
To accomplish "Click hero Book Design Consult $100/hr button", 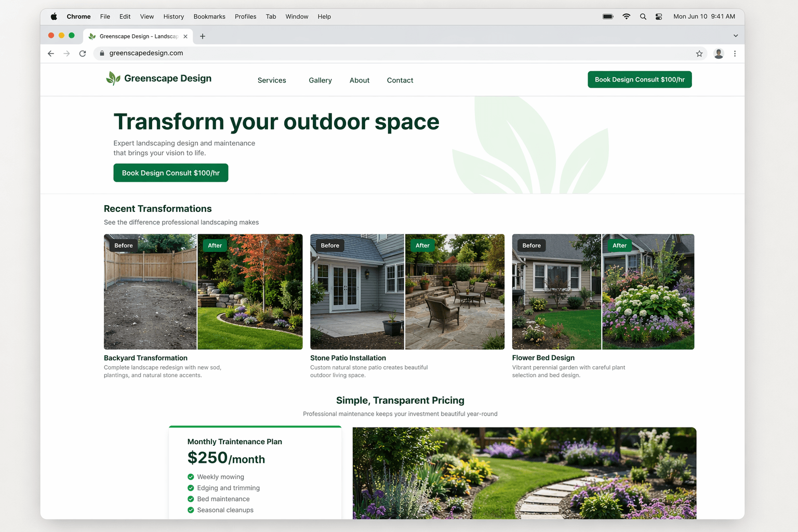I will point(171,173).
